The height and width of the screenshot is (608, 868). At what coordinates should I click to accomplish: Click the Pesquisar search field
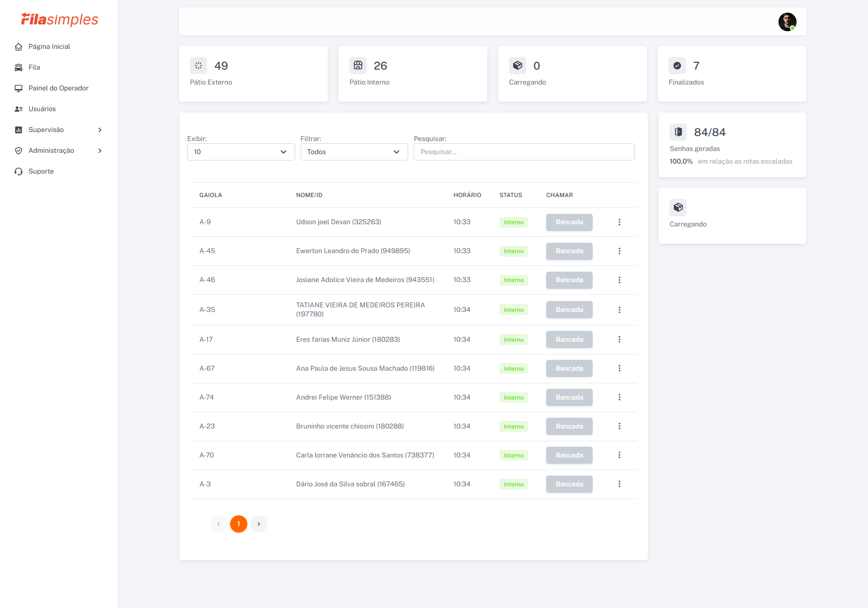click(x=524, y=152)
